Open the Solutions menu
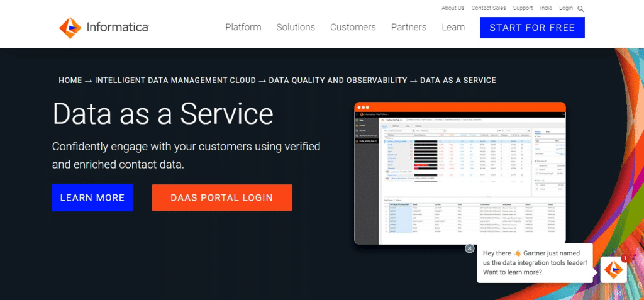 [296, 27]
